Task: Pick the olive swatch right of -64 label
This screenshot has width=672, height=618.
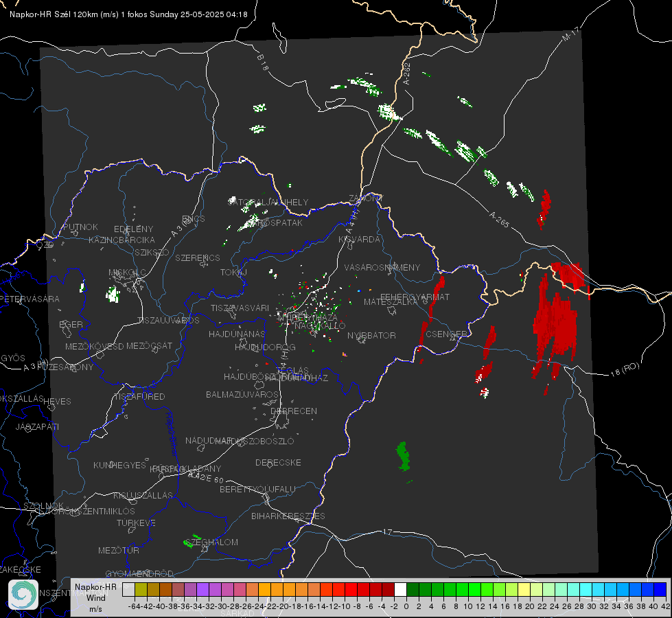Action: coord(141,589)
